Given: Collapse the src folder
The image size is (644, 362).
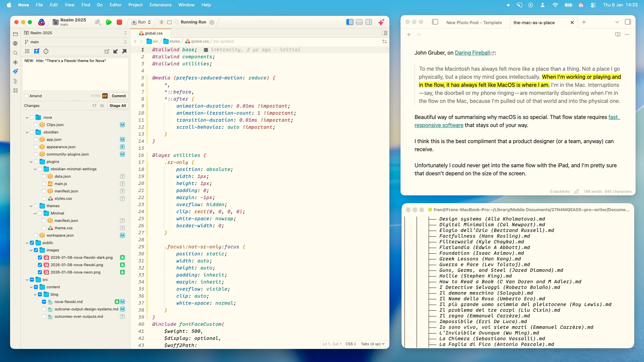Looking at the screenshot, I should click(27, 280).
